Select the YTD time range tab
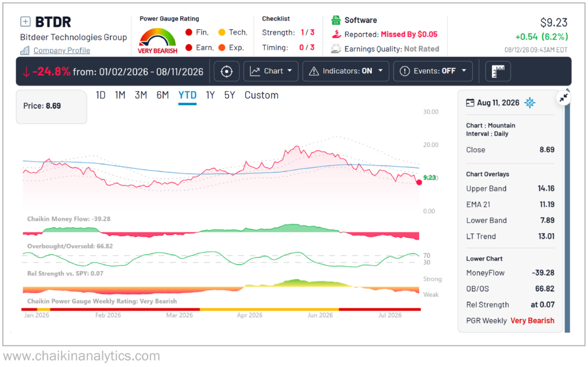588x367 pixels. click(187, 95)
